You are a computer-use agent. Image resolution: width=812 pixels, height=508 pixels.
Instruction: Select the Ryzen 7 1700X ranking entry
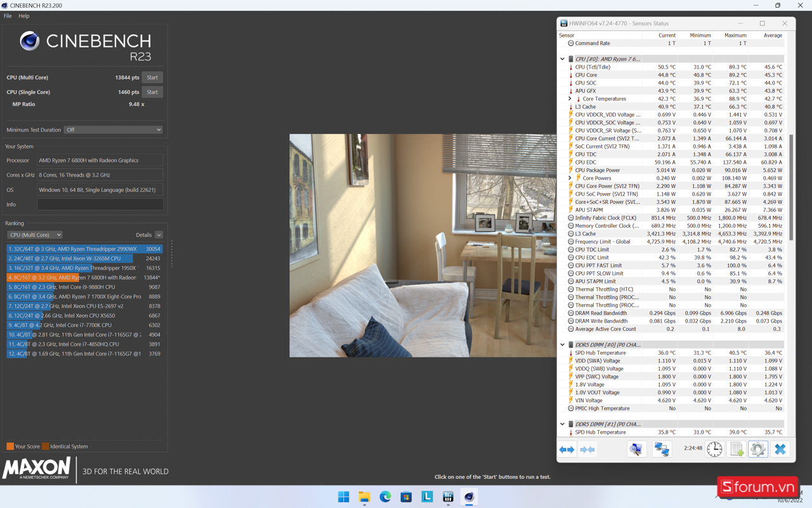(x=84, y=297)
